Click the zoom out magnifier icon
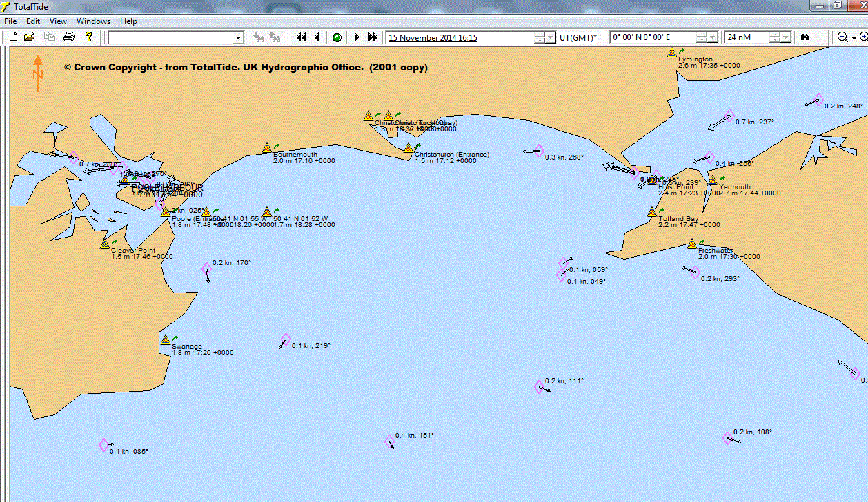Screen dimensions: 868x502 point(842,37)
